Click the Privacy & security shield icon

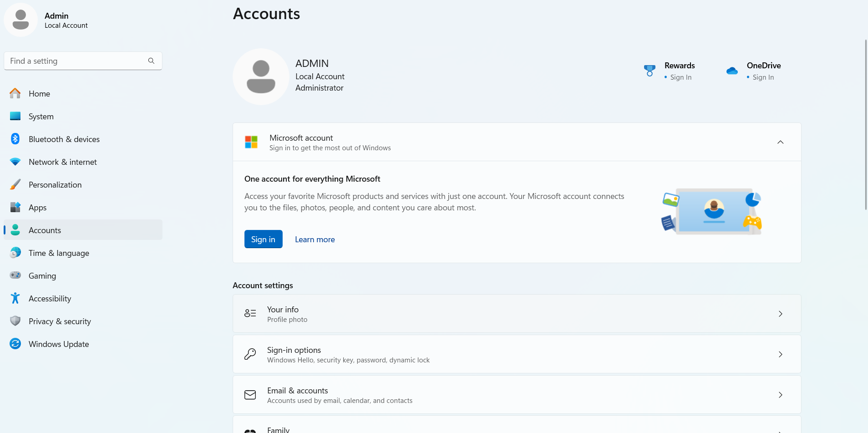[15, 321]
